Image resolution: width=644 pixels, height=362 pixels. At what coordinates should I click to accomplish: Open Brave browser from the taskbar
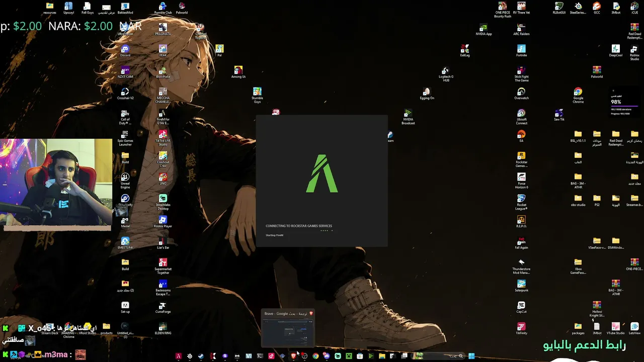click(x=294, y=356)
